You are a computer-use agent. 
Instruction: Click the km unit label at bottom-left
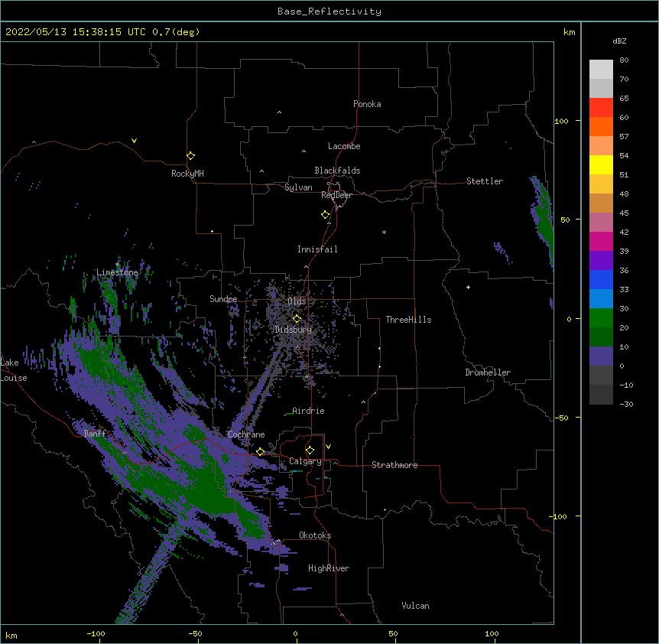click(11, 636)
